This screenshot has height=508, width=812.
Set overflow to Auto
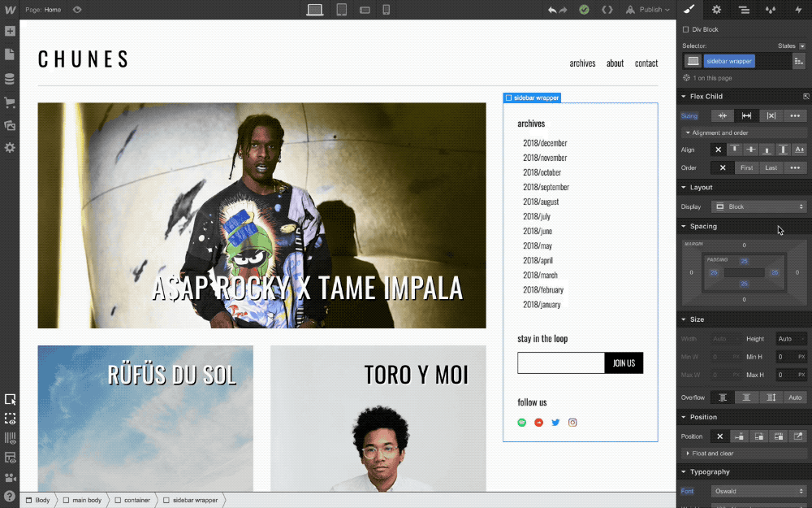(795, 397)
